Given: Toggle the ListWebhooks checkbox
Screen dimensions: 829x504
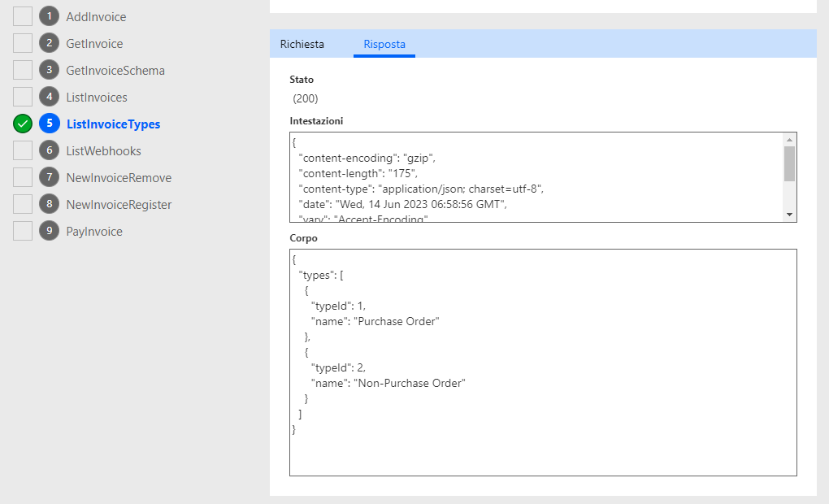Looking at the screenshot, I should pos(23,150).
